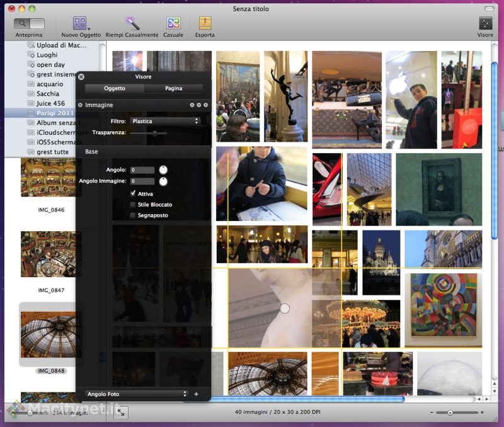Click the Nuovo Oggetto toolbar icon

pyautogui.click(x=79, y=23)
